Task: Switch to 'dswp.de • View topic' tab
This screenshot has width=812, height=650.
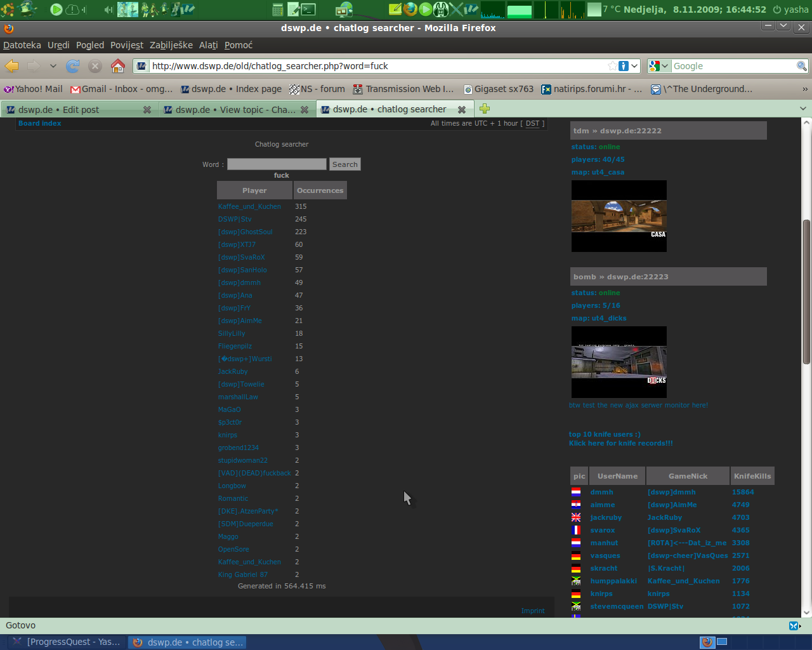Action: coord(235,110)
